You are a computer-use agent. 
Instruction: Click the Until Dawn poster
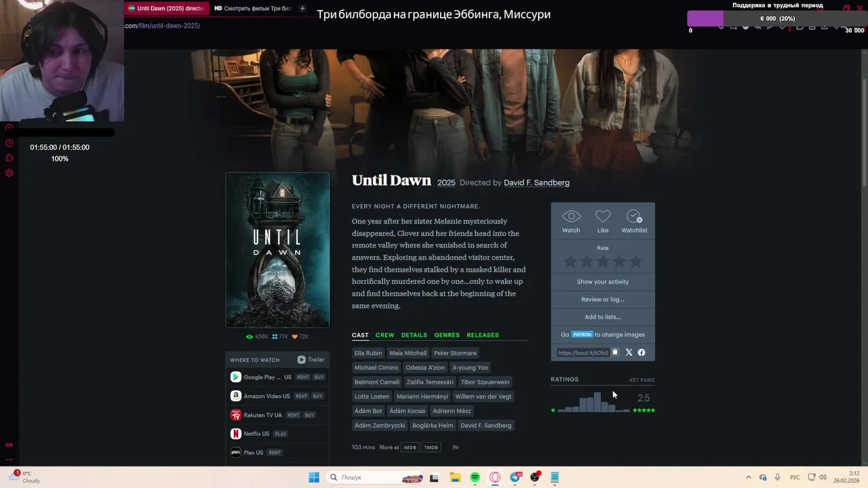click(x=277, y=249)
